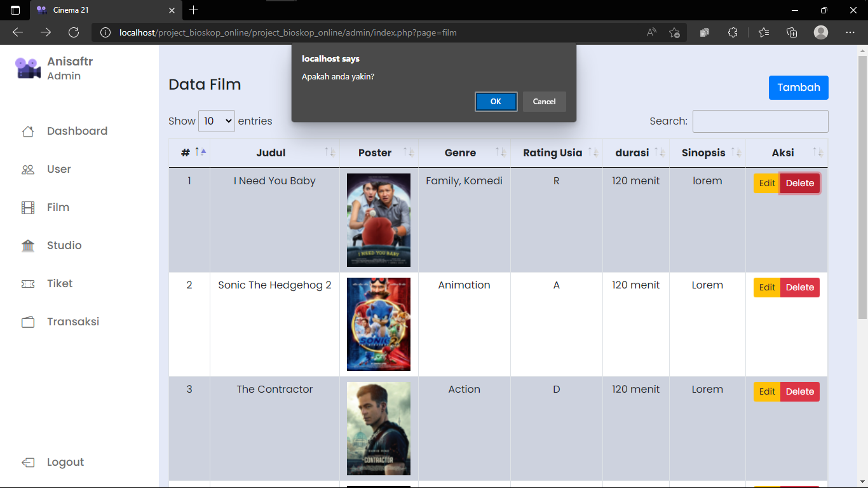Sort table by Rating Usia column
Screen dimensions: 868x488
click(x=557, y=152)
